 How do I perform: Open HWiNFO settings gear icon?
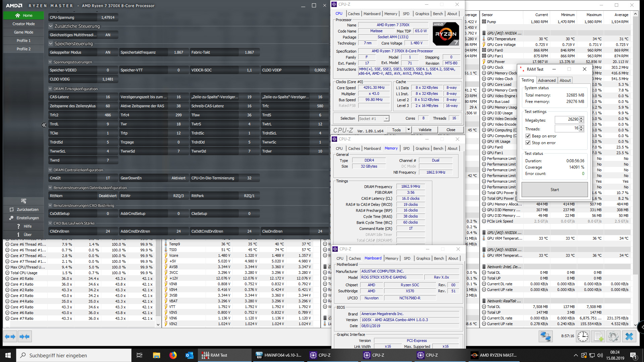[x=613, y=336]
